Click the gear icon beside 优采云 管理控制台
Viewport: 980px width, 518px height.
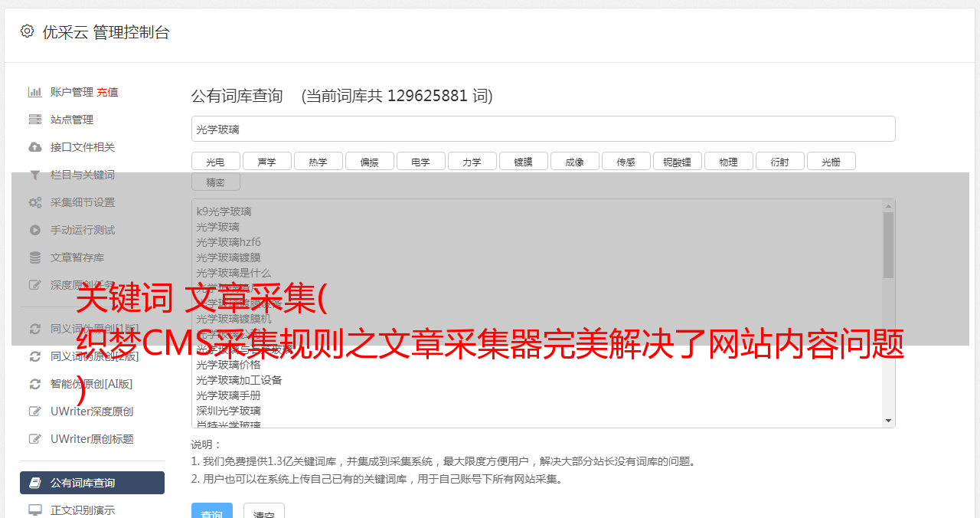(28, 31)
